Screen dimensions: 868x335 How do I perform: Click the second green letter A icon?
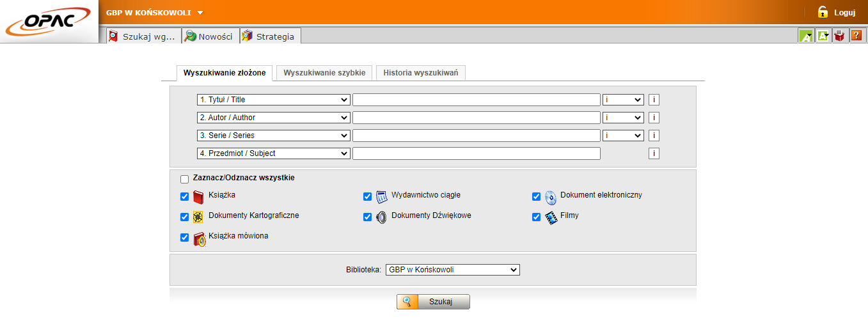pyautogui.click(x=823, y=36)
